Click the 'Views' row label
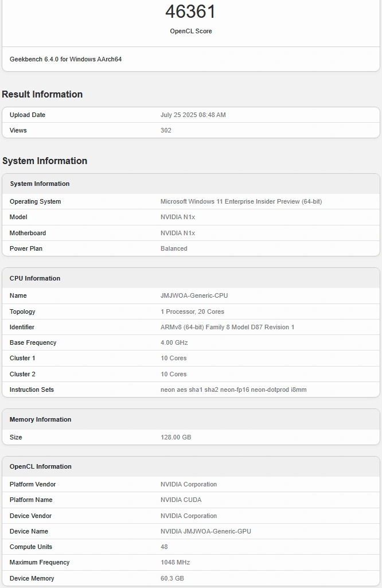 (x=18, y=130)
